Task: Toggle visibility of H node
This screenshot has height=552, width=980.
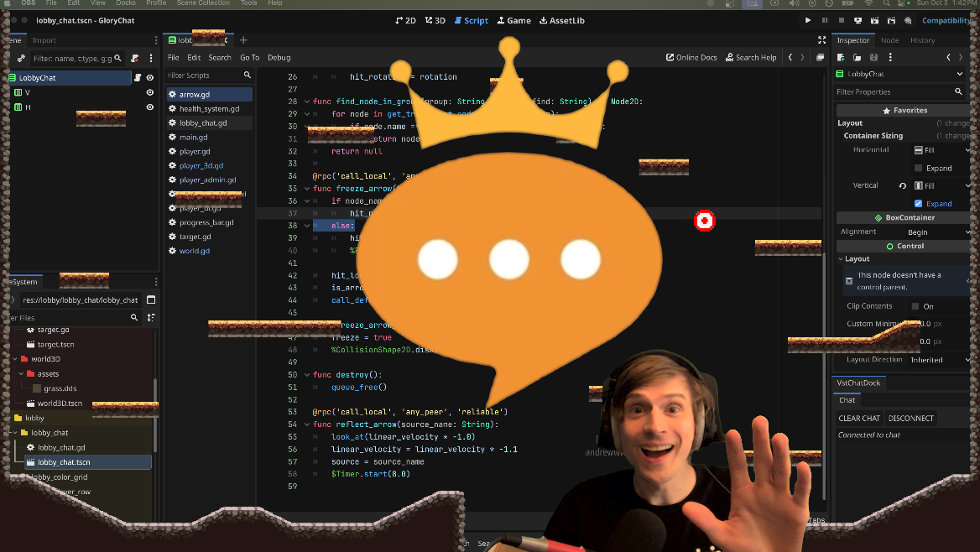Action: [150, 107]
